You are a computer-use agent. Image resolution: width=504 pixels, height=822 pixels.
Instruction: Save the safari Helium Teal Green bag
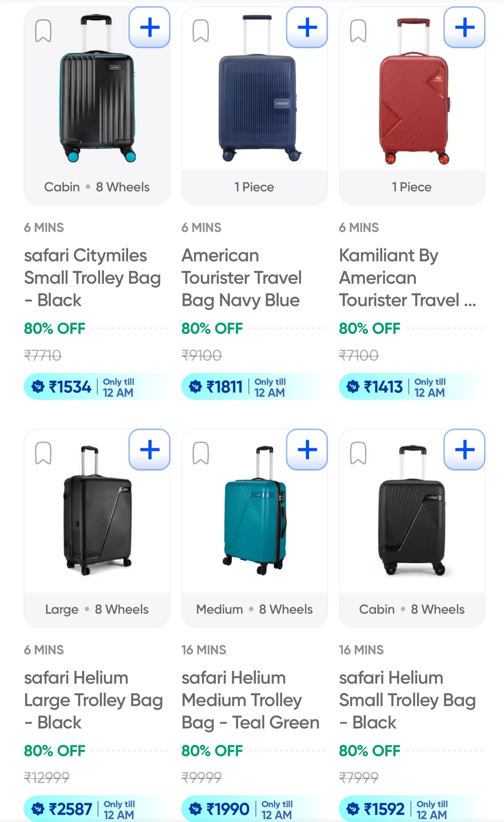pyautogui.click(x=201, y=453)
